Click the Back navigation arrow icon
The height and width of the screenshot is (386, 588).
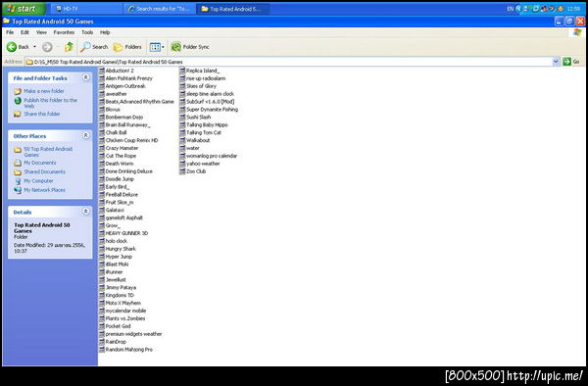pyautogui.click(x=12, y=47)
